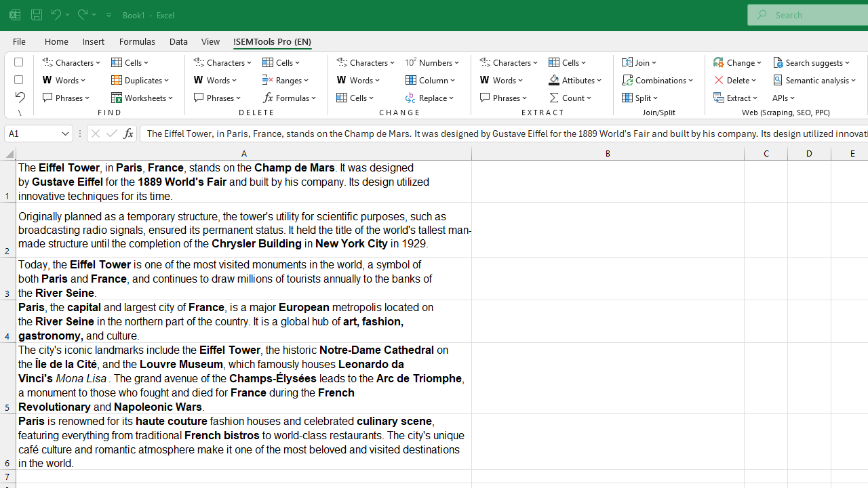Click the Numbers extraction tool
Image resolution: width=868 pixels, height=488 pixels.
433,62
